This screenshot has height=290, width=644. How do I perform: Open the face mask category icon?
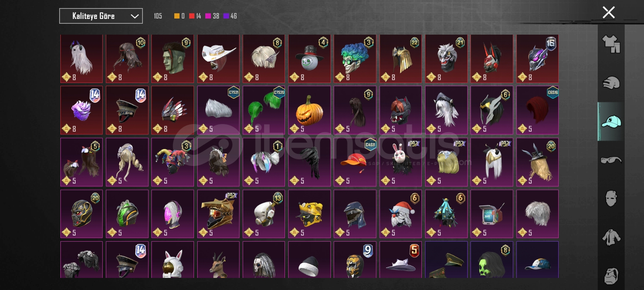611,198
